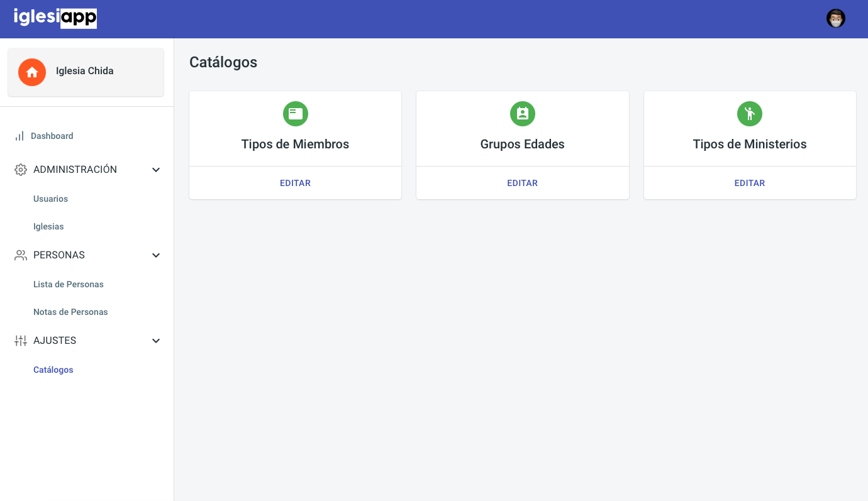Click the Grupos Edades card title
The height and width of the screenshot is (501, 868).
coord(522,144)
